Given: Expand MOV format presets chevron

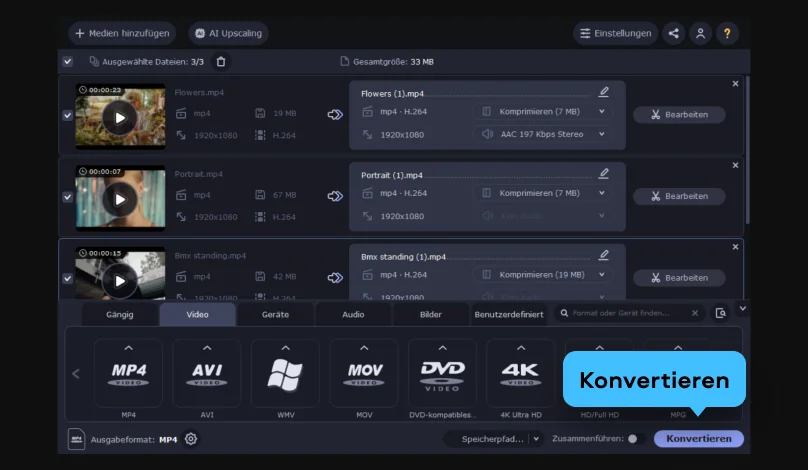Looking at the screenshot, I should tap(364, 348).
